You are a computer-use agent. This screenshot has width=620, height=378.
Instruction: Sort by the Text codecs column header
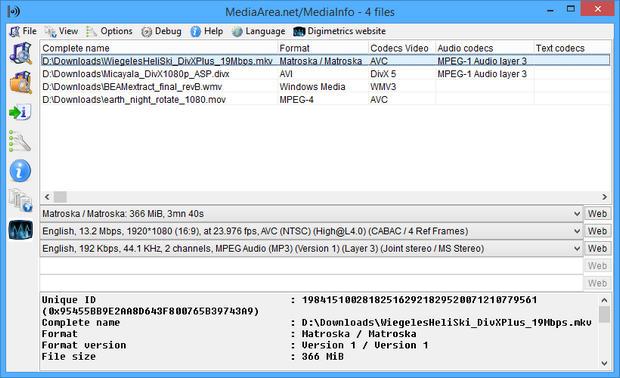point(572,48)
